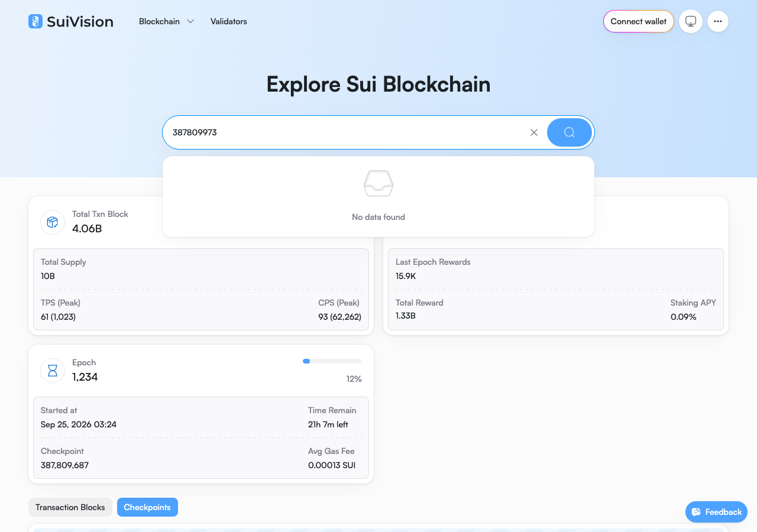
Task: Select the Checkpoints tab
Action: (x=147, y=507)
